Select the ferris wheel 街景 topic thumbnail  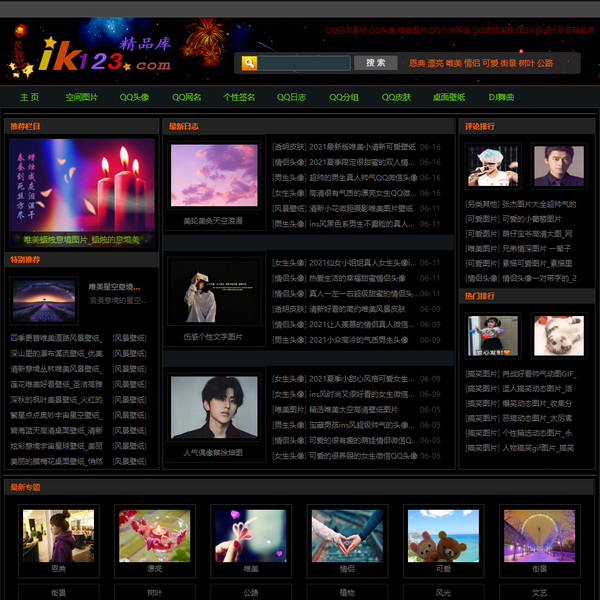click(x=539, y=535)
